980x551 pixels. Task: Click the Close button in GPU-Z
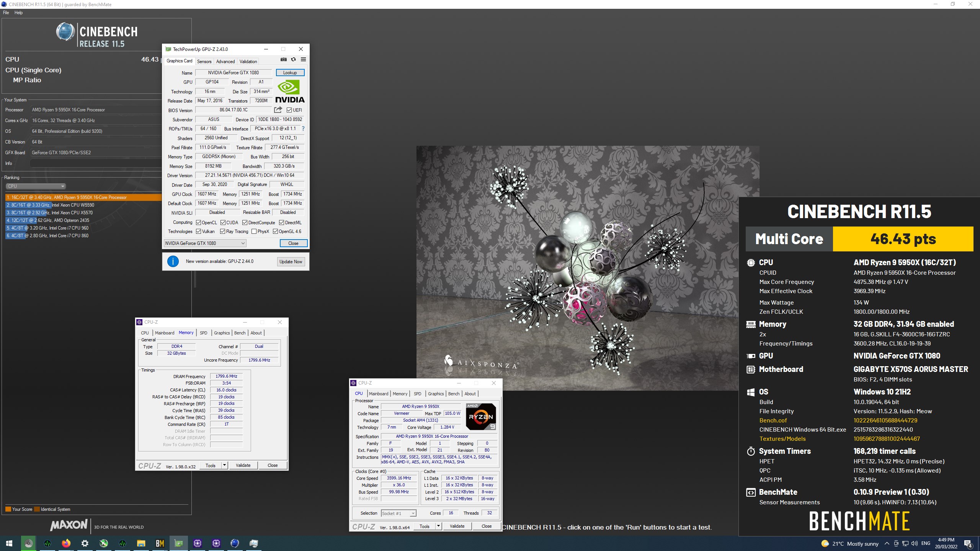(293, 243)
